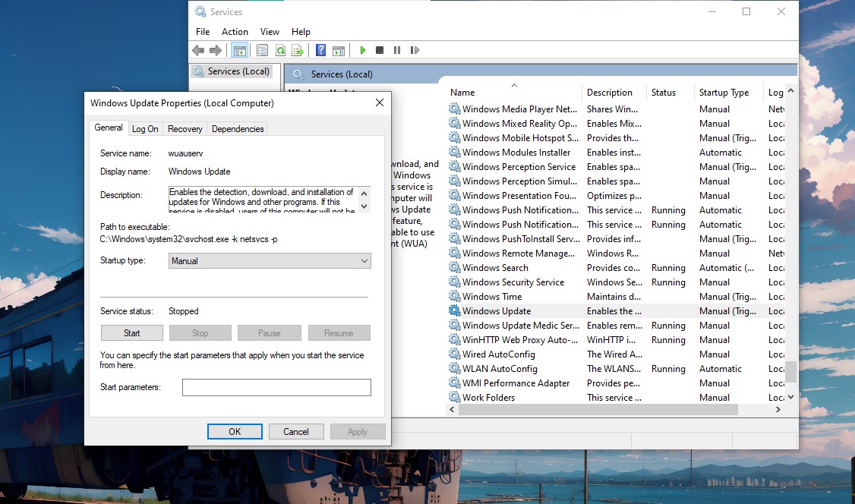Click gear icon beside Windows Remote Management
The height and width of the screenshot is (504, 855).
[x=454, y=253]
